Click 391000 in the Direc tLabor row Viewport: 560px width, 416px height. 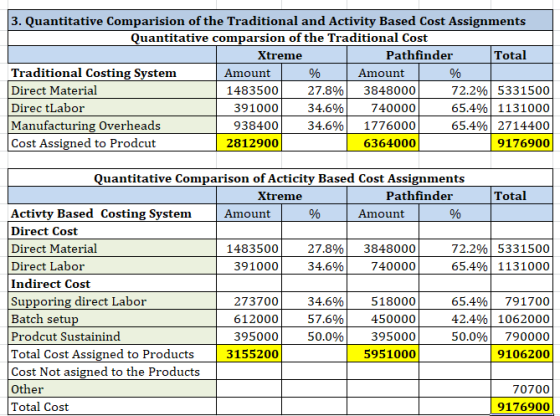tap(249, 108)
